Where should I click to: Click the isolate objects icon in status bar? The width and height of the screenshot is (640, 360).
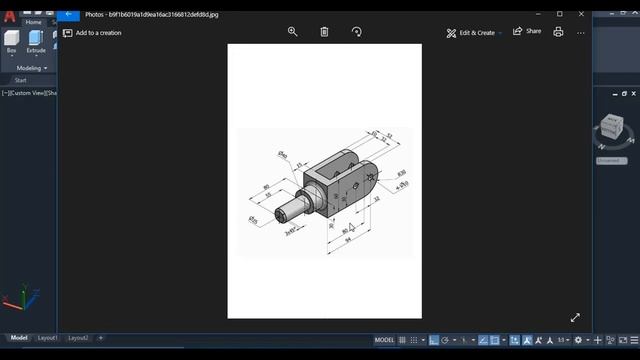(611, 340)
